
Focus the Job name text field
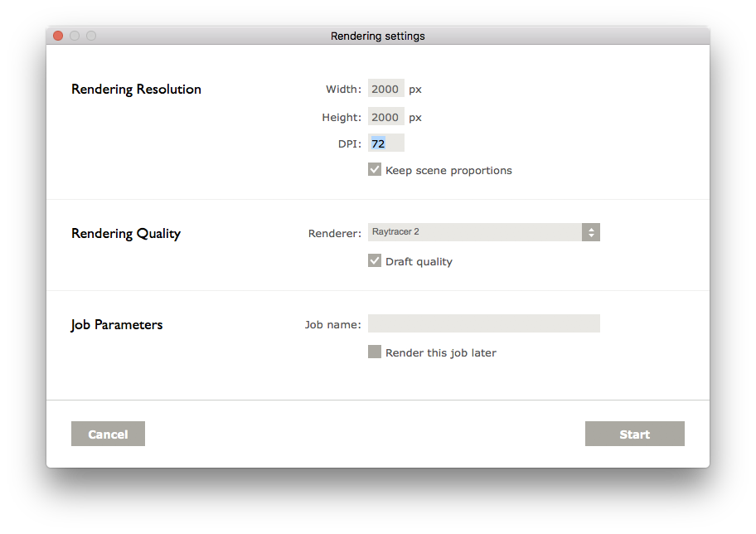(x=483, y=323)
